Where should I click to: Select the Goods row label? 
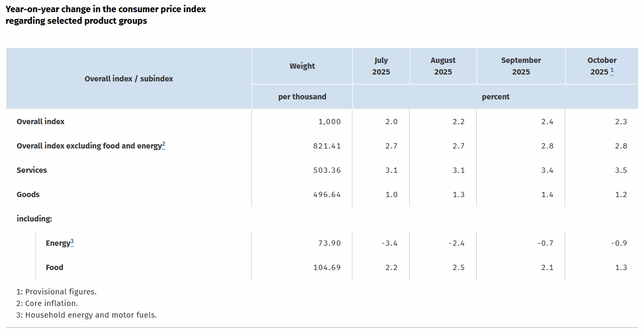point(28,194)
